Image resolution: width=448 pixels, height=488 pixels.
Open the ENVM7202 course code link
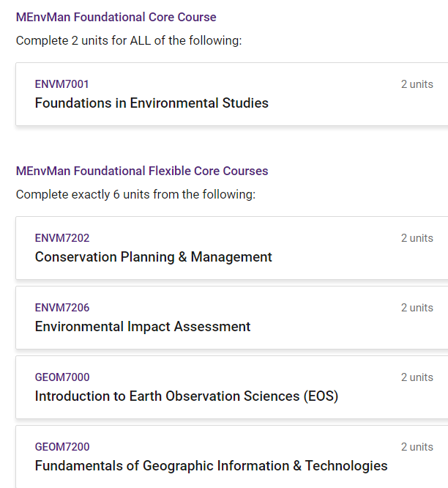pyautogui.click(x=61, y=238)
